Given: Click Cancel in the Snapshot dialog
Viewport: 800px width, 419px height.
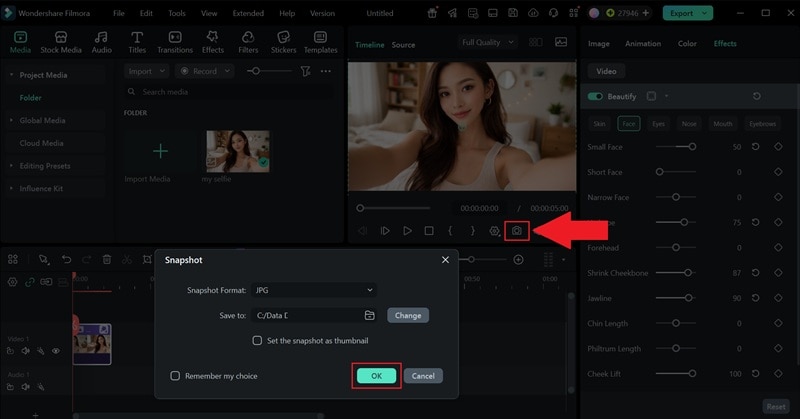Looking at the screenshot, I should point(423,376).
